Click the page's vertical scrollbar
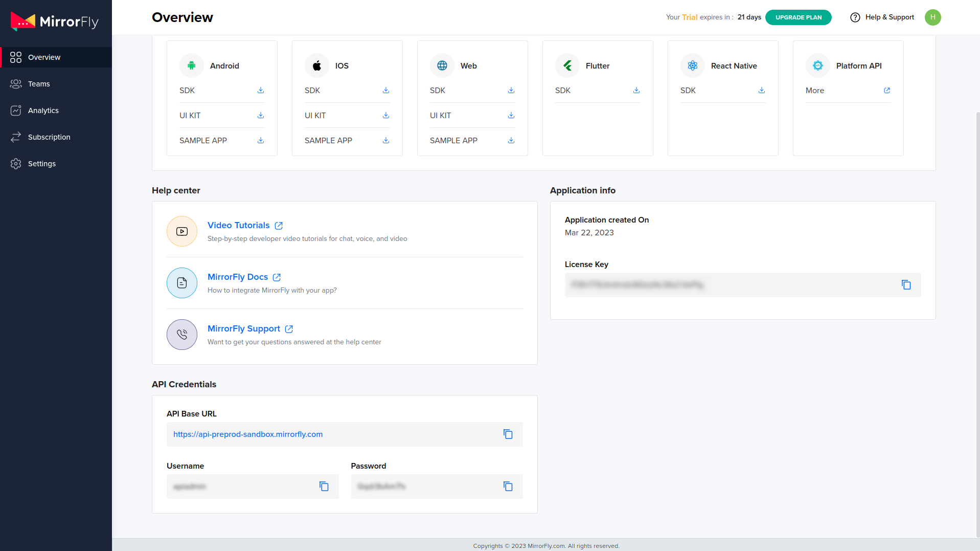 pyautogui.click(x=977, y=307)
